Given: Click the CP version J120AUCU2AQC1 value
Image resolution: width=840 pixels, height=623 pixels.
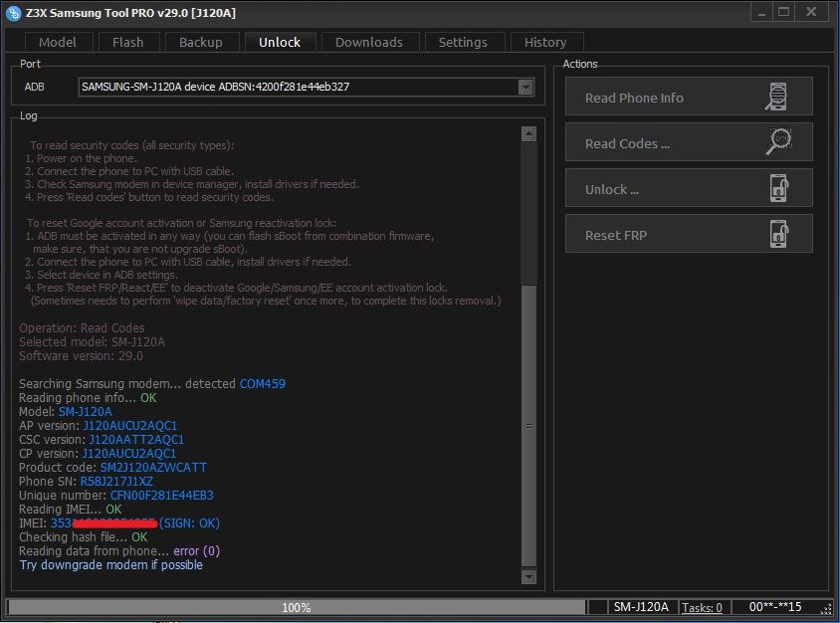Looking at the screenshot, I should [129, 453].
